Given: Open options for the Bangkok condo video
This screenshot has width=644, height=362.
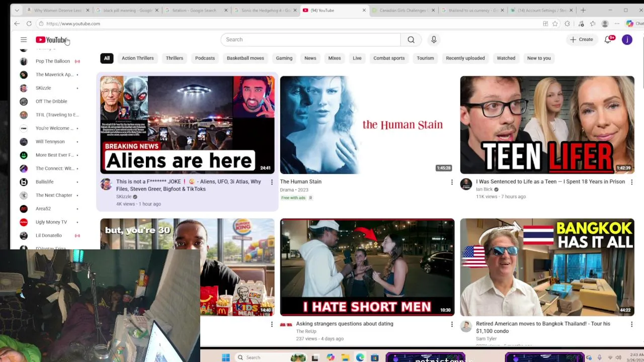Looking at the screenshot, I should click(x=631, y=324).
